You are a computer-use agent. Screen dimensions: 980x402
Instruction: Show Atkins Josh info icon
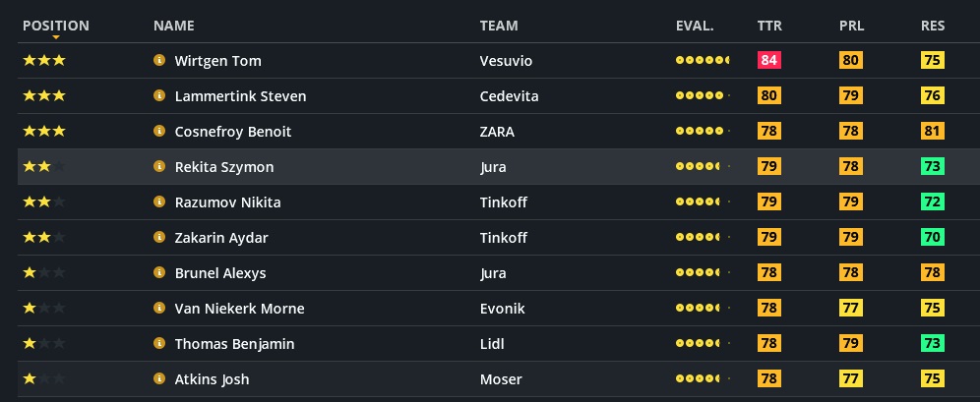tap(158, 379)
